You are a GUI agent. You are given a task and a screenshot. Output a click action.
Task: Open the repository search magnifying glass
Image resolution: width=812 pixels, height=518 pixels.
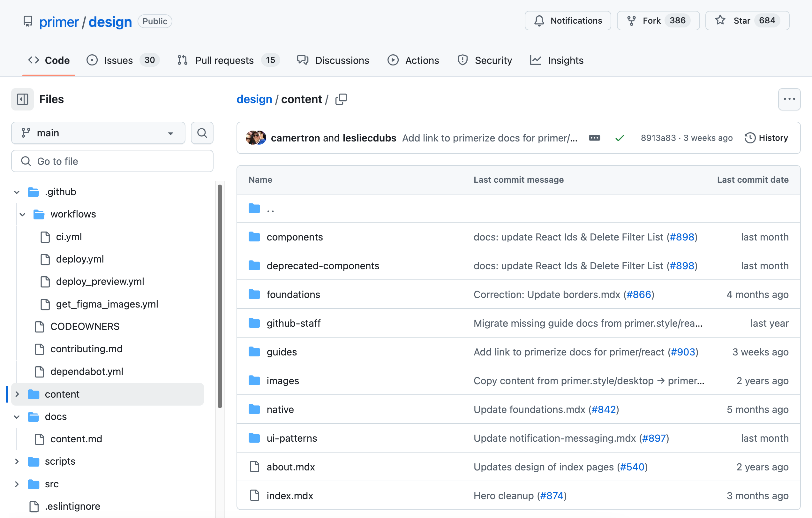click(202, 133)
